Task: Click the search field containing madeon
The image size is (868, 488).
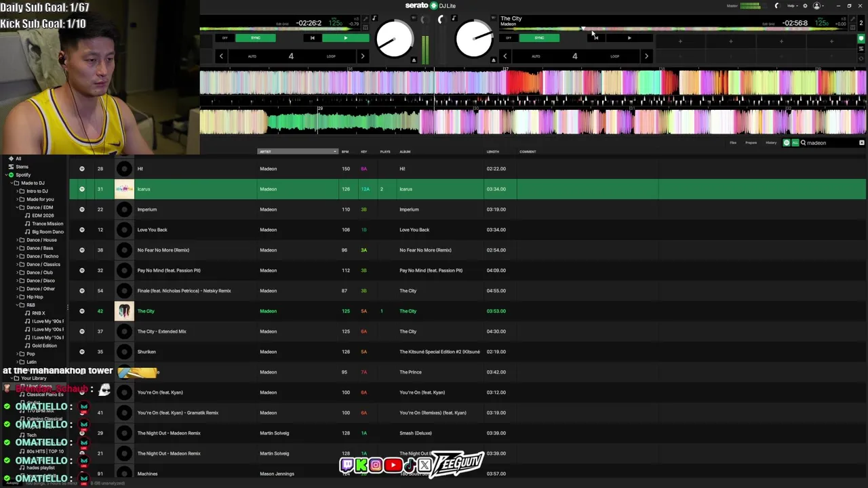Action: (831, 143)
